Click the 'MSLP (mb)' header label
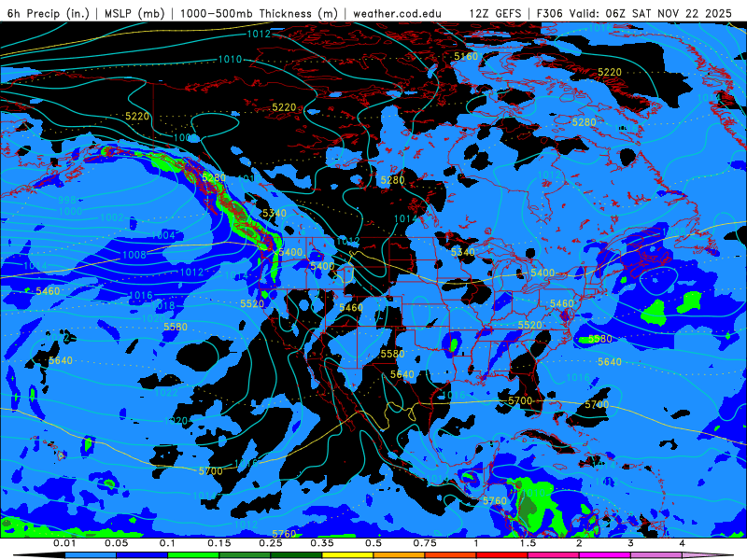The width and height of the screenshot is (747, 560). (134, 13)
